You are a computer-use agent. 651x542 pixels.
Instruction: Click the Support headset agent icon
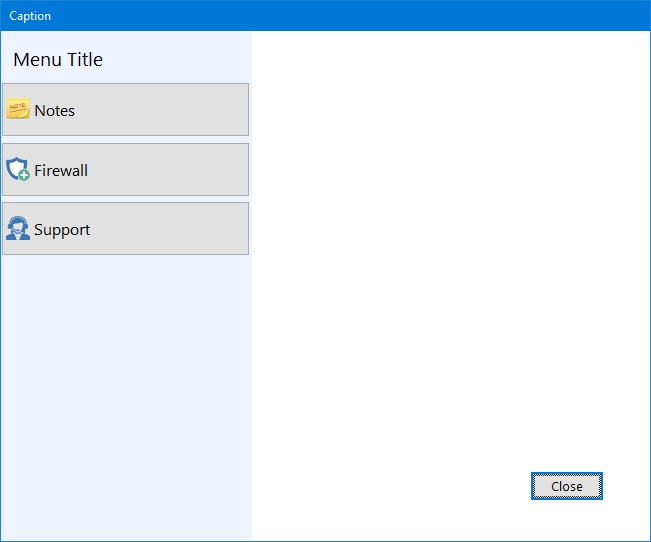pos(17,229)
